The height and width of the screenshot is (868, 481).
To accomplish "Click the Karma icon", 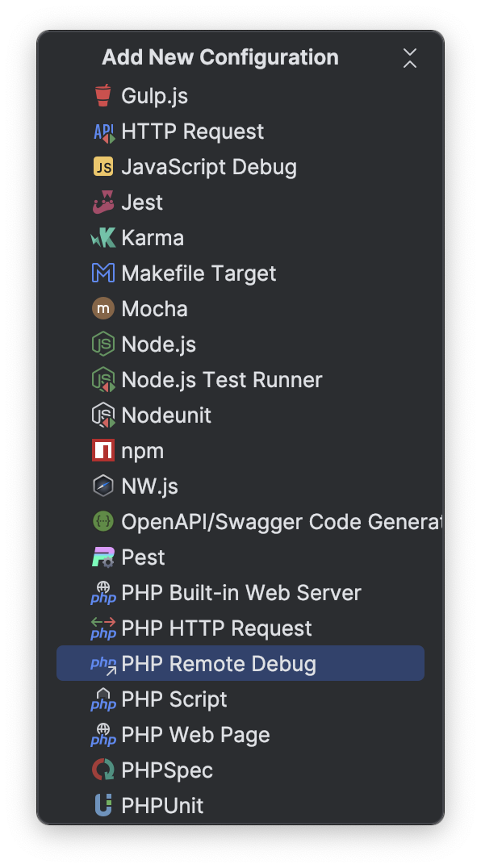I will click(x=103, y=237).
